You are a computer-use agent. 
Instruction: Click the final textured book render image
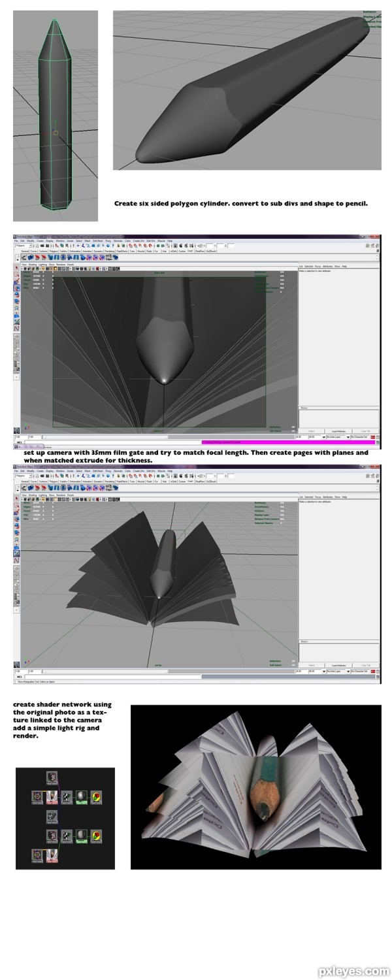[x=255, y=787]
